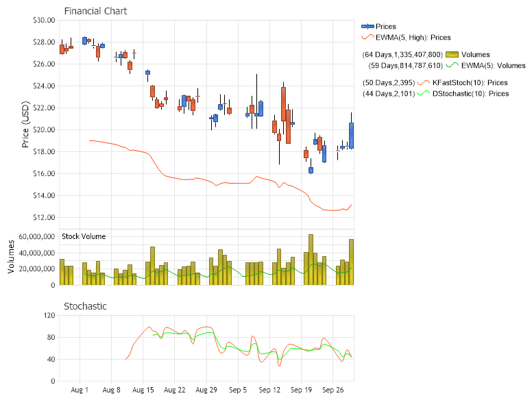Click the vertical Volumes axis title
532x400 pixels.
click(12, 257)
